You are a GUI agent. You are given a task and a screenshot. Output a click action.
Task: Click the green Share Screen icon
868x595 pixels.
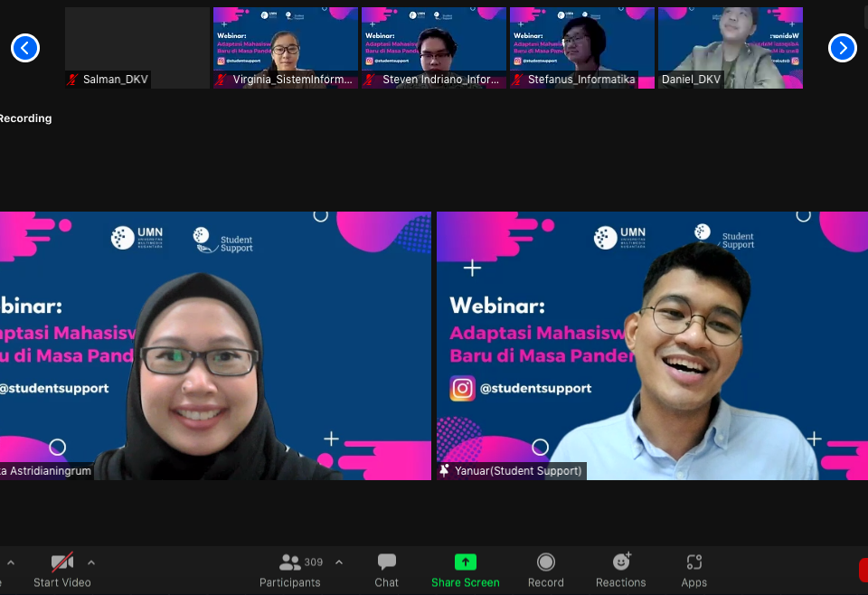tap(465, 562)
